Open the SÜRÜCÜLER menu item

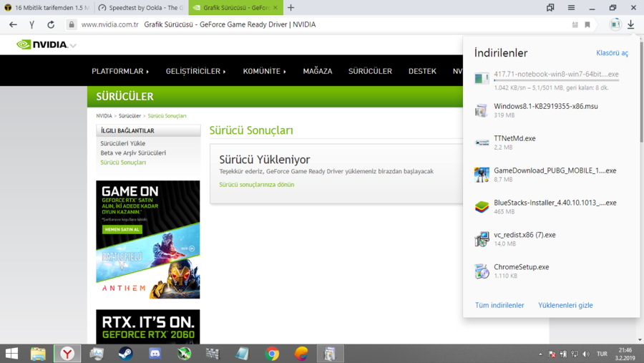[x=370, y=71]
